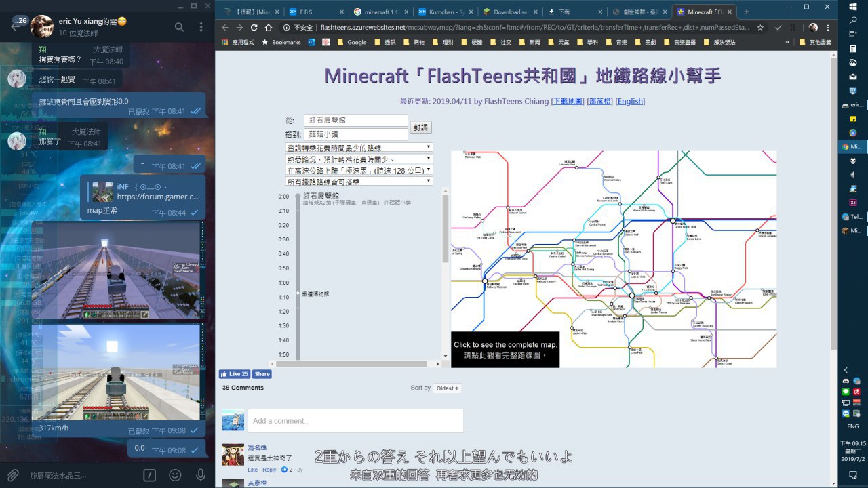This screenshot has height=488, width=868.
Task: Open the 下載地圖 download map link
Action: click(x=568, y=102)
